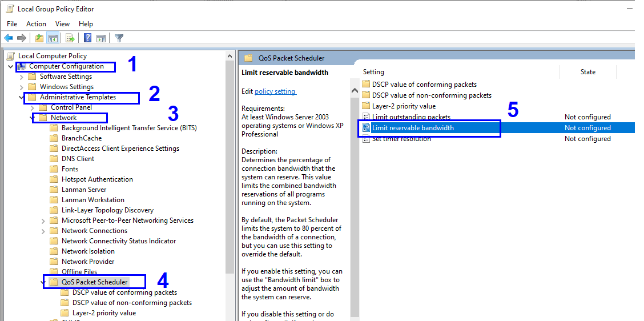The image size is (644, 321).
Task: Click the BranchCache folder icon
Action: pyautogui.click(x=54, y=138)
